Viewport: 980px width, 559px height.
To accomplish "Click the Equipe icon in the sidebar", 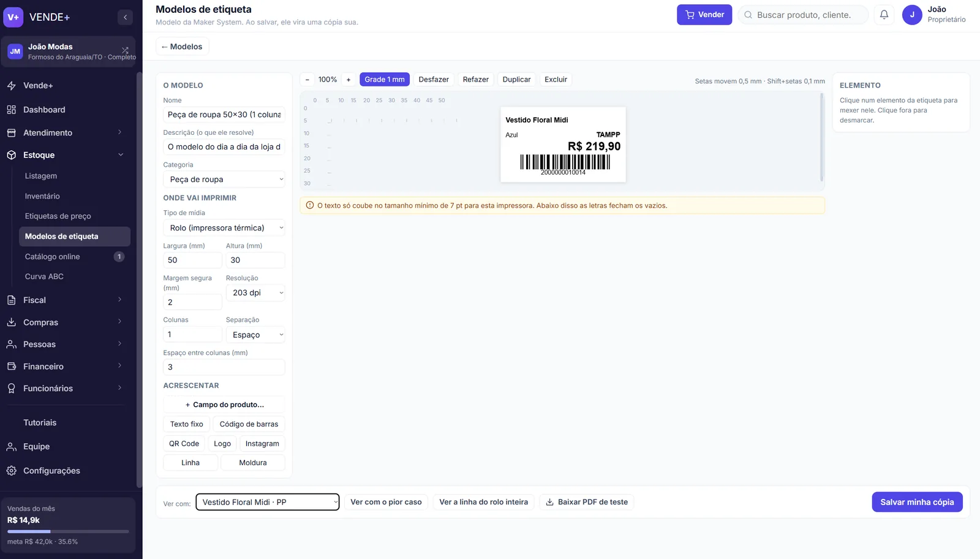I will click(11, 447).
